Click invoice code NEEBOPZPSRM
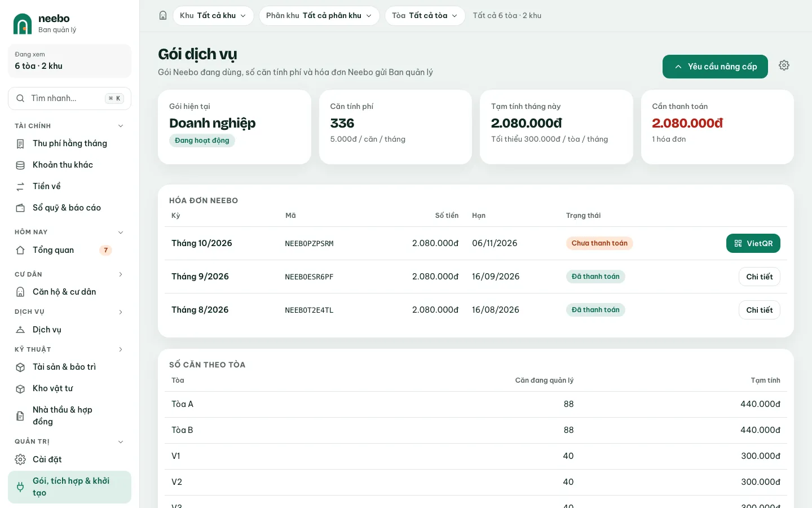 309,244
